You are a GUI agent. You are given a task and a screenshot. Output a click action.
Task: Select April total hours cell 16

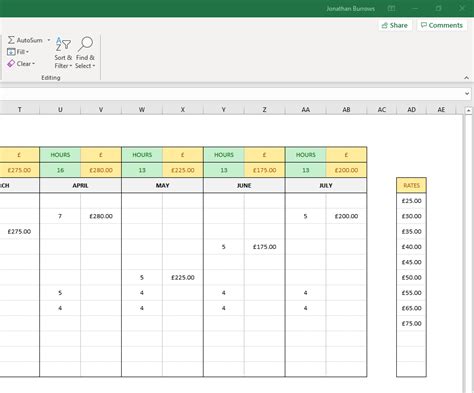(60, 170)
